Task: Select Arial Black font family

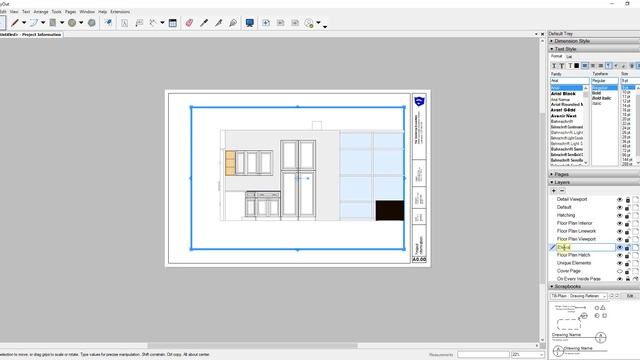Action: 563,93
